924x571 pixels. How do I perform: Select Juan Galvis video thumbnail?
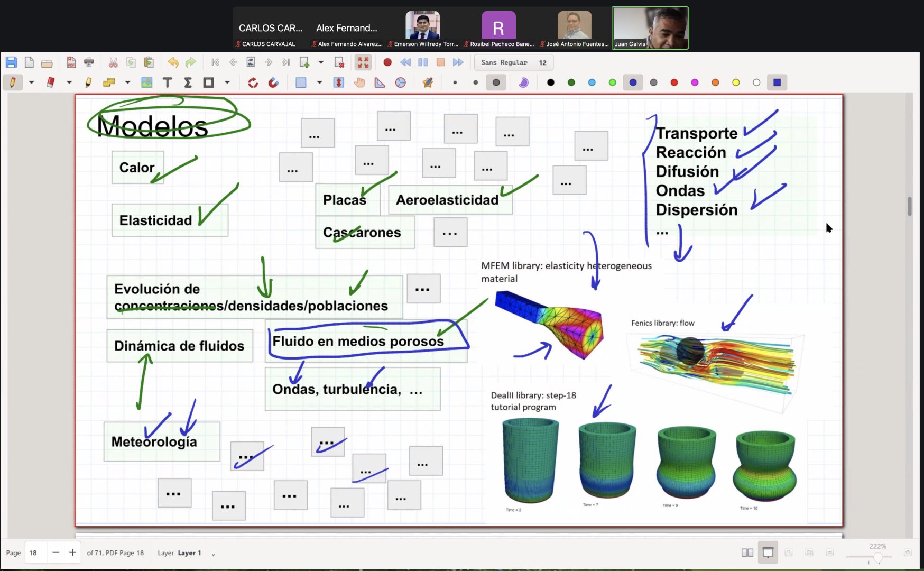click(650, 28)
